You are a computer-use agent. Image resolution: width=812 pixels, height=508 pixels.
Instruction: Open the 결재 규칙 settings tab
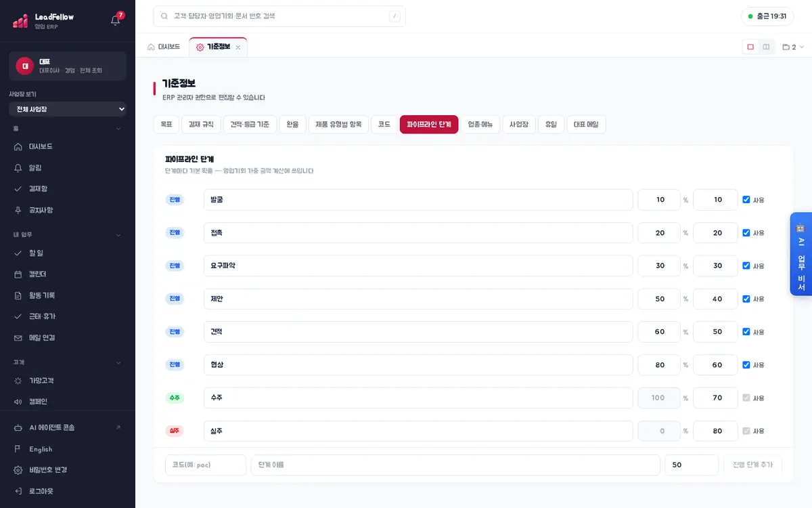[201, 125]
